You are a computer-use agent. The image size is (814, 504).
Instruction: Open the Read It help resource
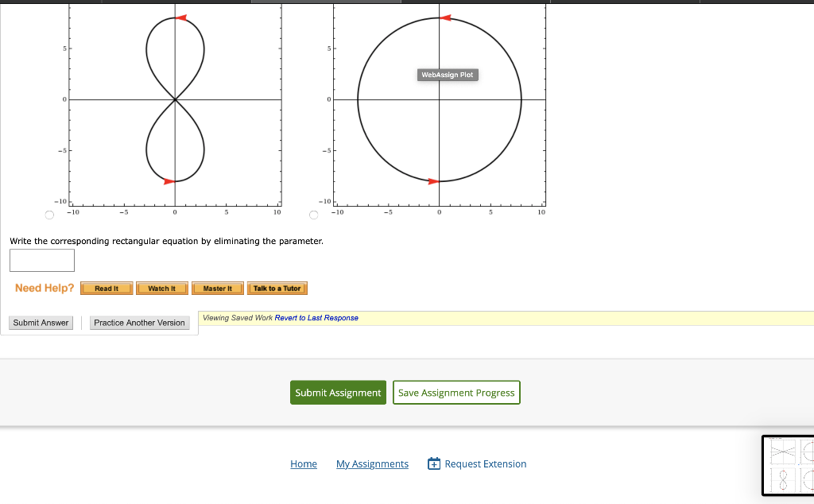coord(106,288)
